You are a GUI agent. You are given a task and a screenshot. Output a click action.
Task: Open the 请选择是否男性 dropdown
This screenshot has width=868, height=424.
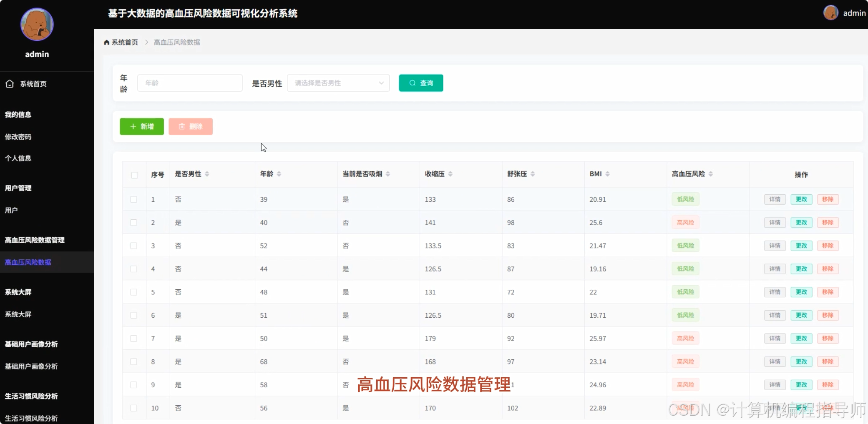[x=338, y=83]
